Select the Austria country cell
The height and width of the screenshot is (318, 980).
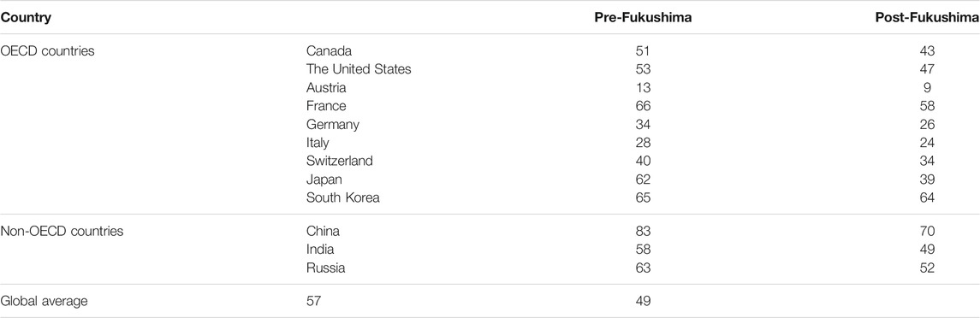click(x=326, y=87)
